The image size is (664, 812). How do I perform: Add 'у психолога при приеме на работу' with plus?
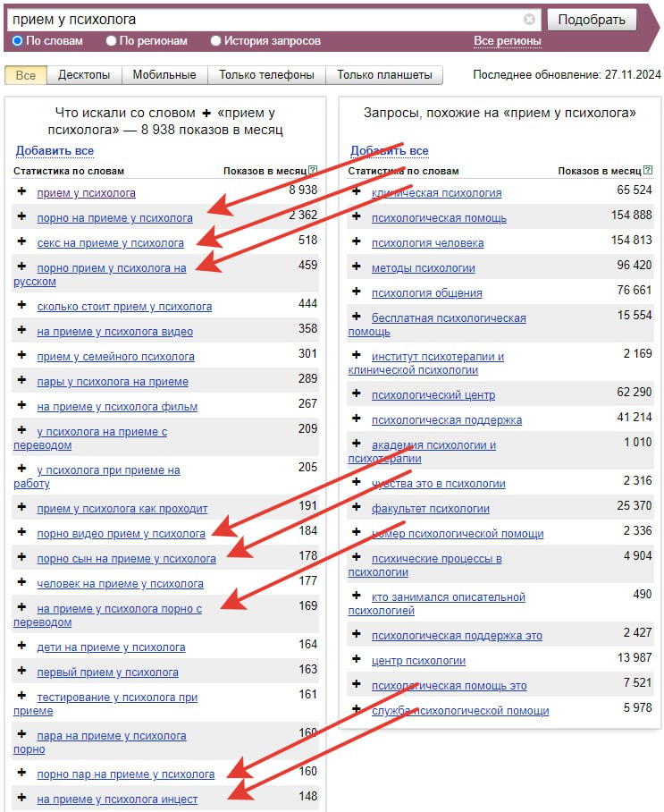[21, 469]
